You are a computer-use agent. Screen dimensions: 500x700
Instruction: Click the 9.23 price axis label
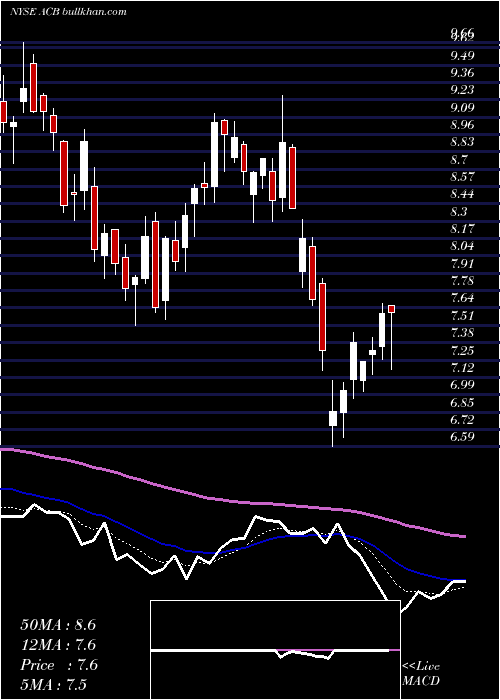point(462,90)
